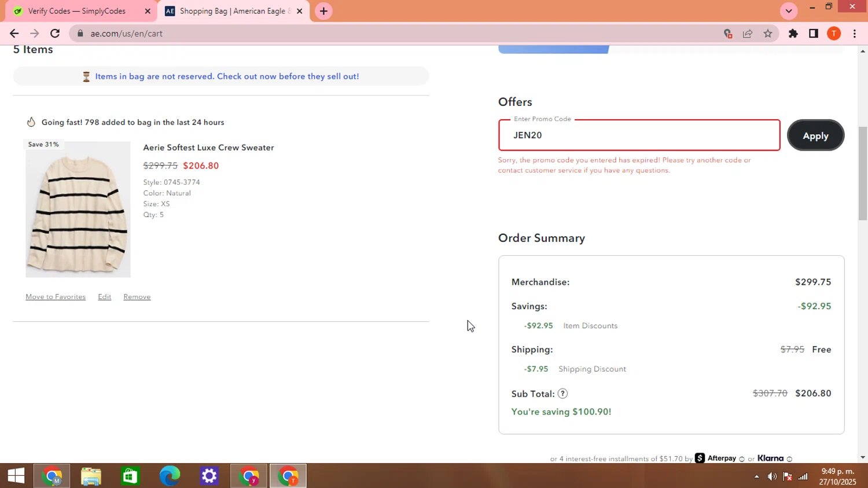868x488 pixels.
Task: Open the striped sweater product thumbnail
Action: tap(78, 209)
